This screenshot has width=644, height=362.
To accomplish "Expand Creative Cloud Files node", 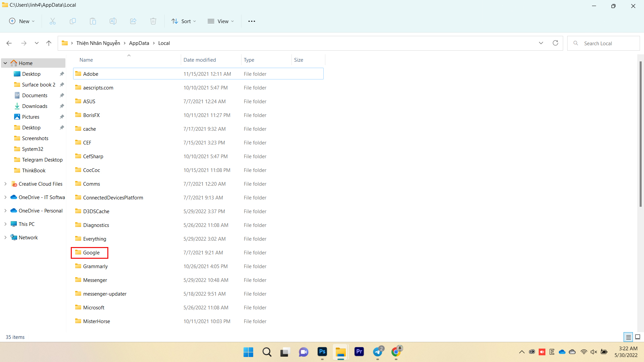I will 5,184.
